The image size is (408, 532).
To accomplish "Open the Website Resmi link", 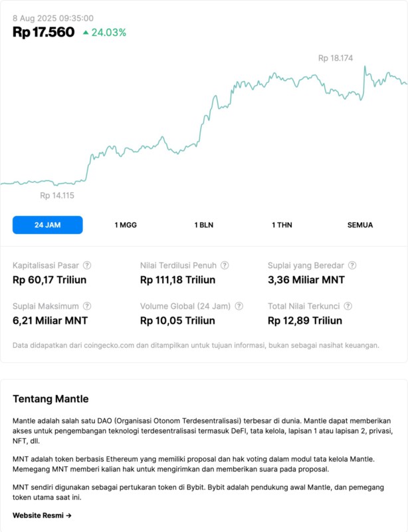I will [42, 515].
